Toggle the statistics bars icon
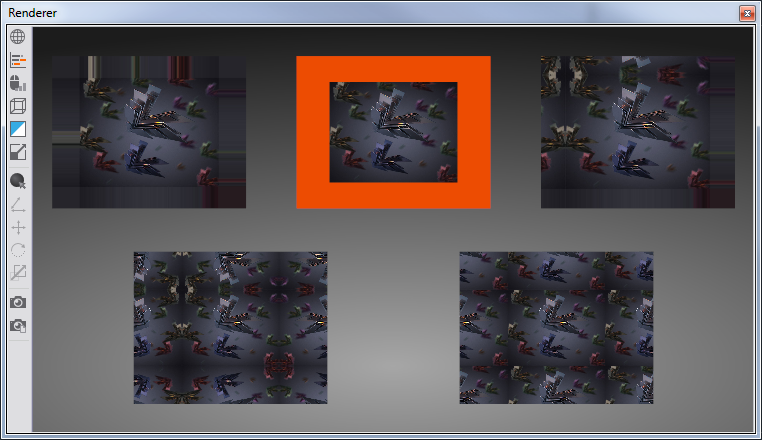 [x=18, y=60]
